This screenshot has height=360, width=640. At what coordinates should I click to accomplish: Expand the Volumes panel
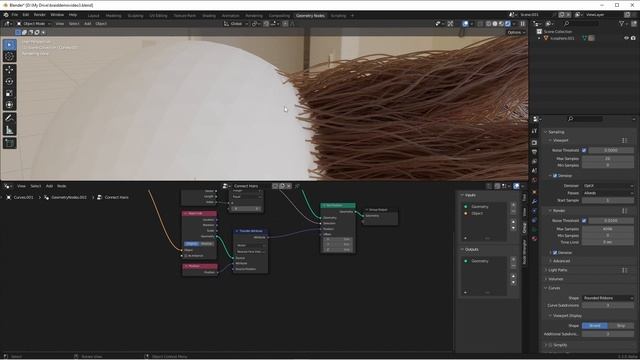point(555,279)
